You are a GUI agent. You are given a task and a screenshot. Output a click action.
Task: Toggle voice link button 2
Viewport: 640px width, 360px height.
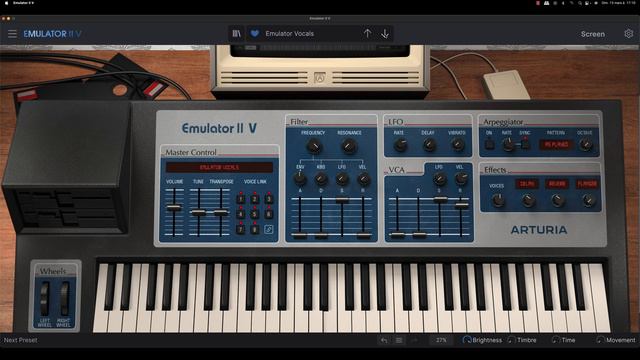tap(255, 199)
